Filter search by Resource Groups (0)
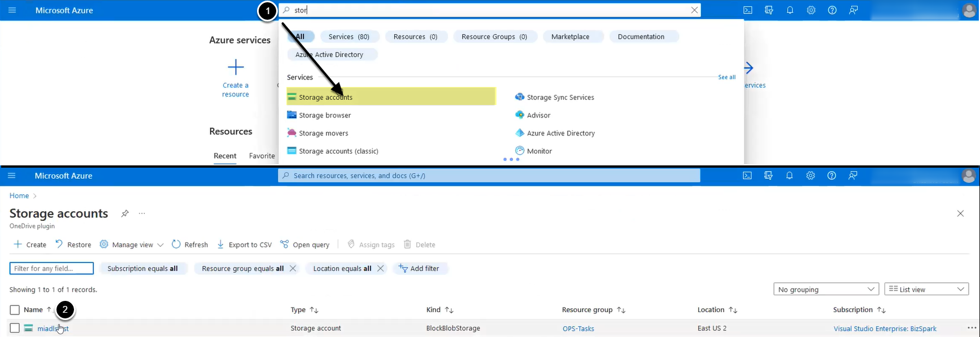The height and width of the screenshot is (337, 980). tap(494, 37)
